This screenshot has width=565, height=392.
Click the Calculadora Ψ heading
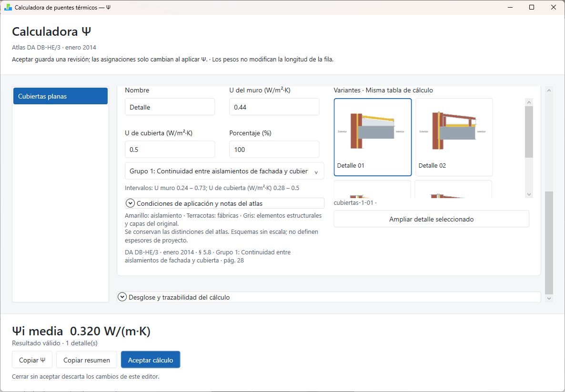pos(51,31)
